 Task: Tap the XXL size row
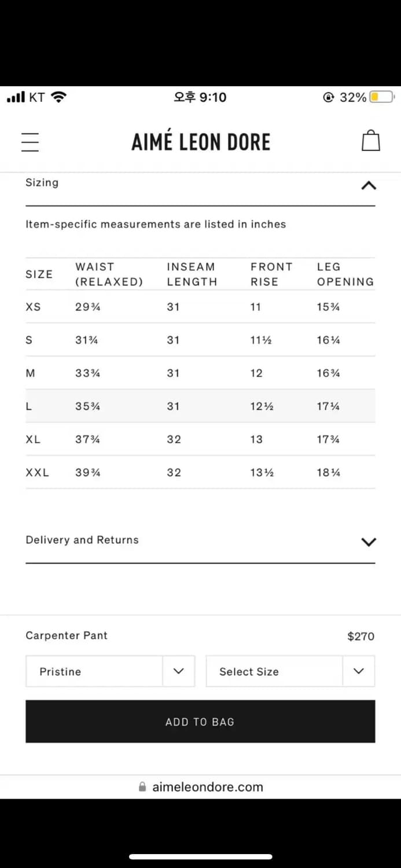(x=200, y=473)
